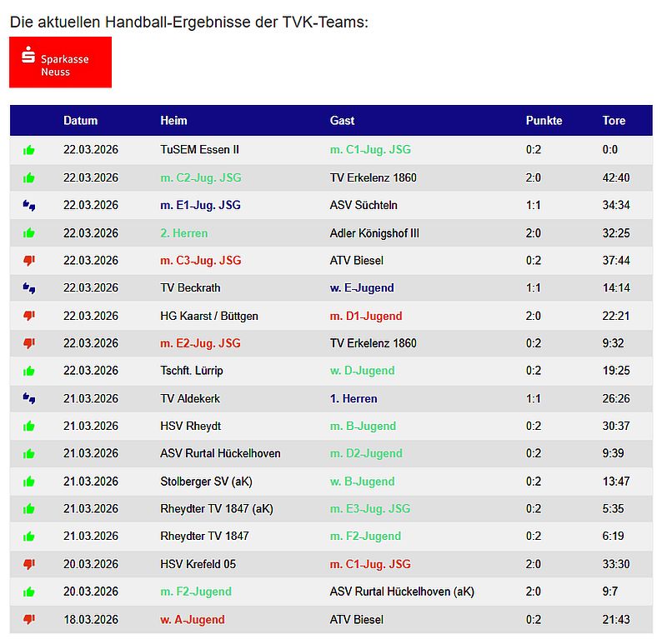Click the Sparkasse Neuss sponsor logo
667x644 pixels.
(x=60, y=62)
